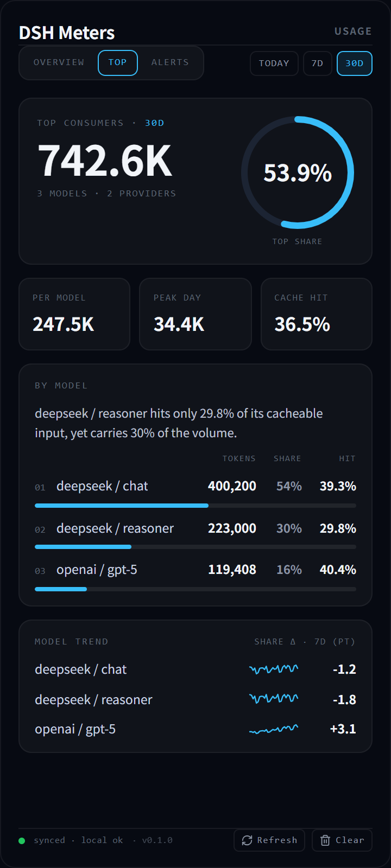Click the deepseek / chat usage bar

point(195,506)
